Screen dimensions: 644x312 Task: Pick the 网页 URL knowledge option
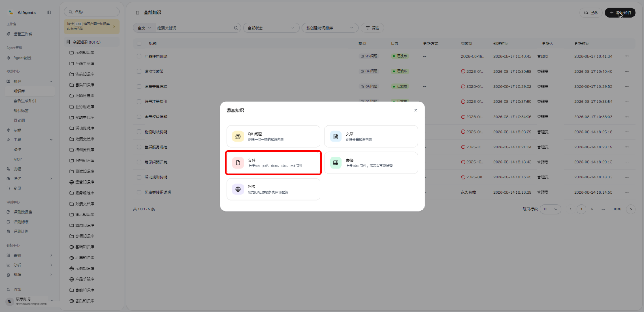pyautogui.click(x=273, y=189)
